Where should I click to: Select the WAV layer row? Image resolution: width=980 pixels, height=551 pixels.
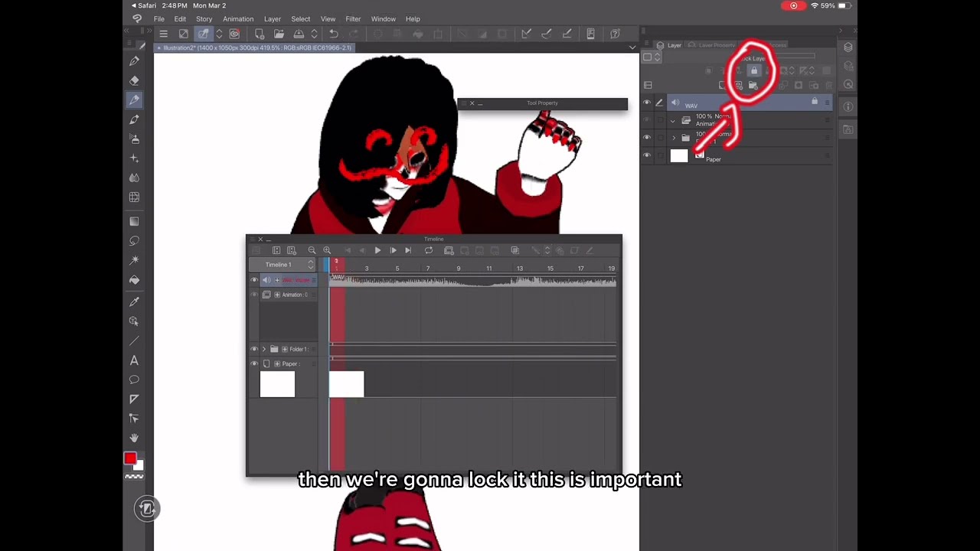click(x=750, y=103)
